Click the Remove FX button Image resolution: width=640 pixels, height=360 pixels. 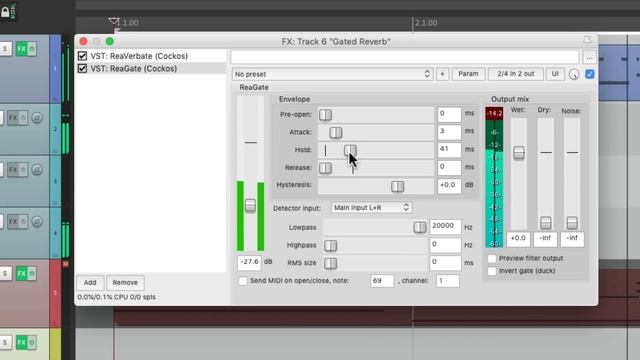tap(125, 282)
